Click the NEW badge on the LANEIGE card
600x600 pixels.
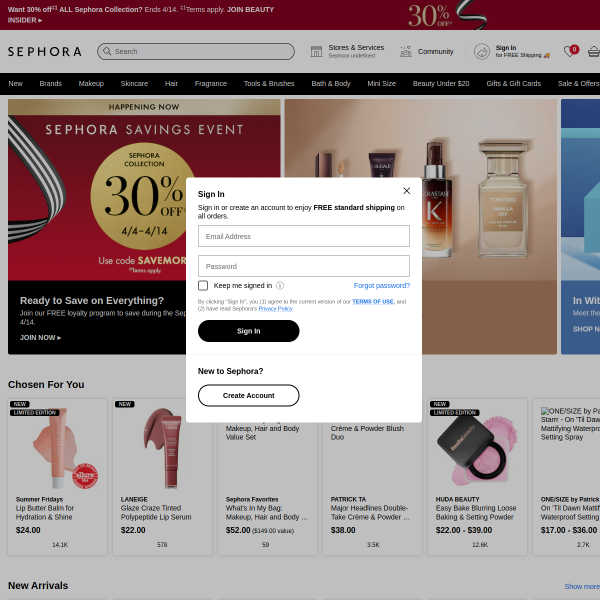coord(125,404)
